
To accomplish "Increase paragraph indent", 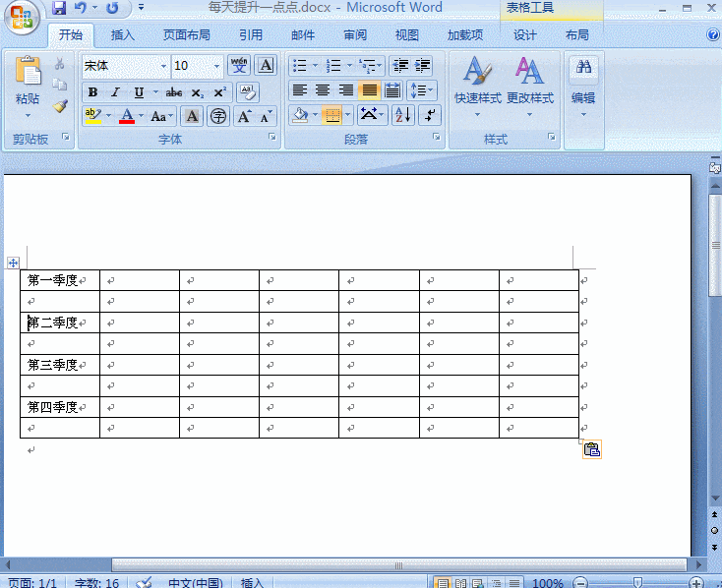I will 422,65.
